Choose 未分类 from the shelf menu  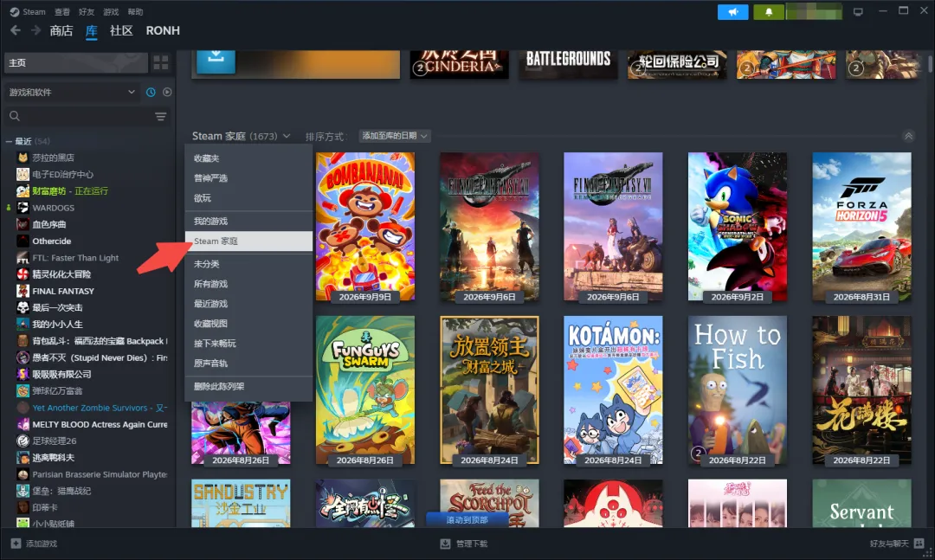coord(248,264)
